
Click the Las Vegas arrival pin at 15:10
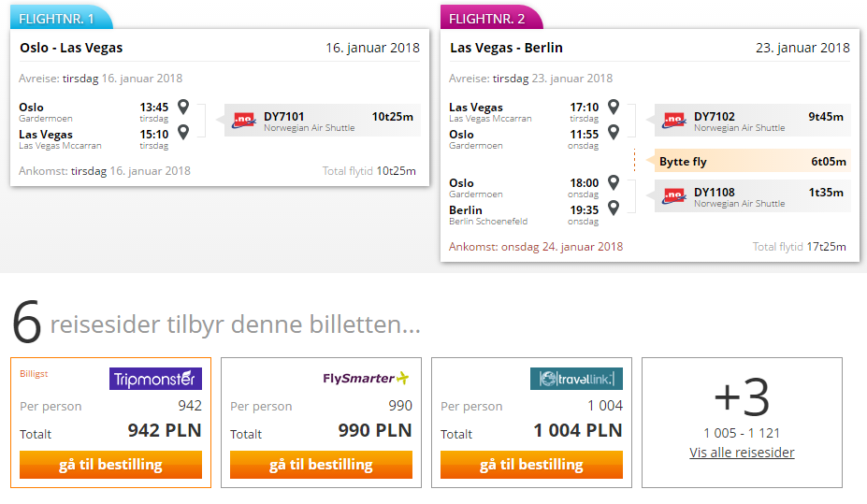183,132
